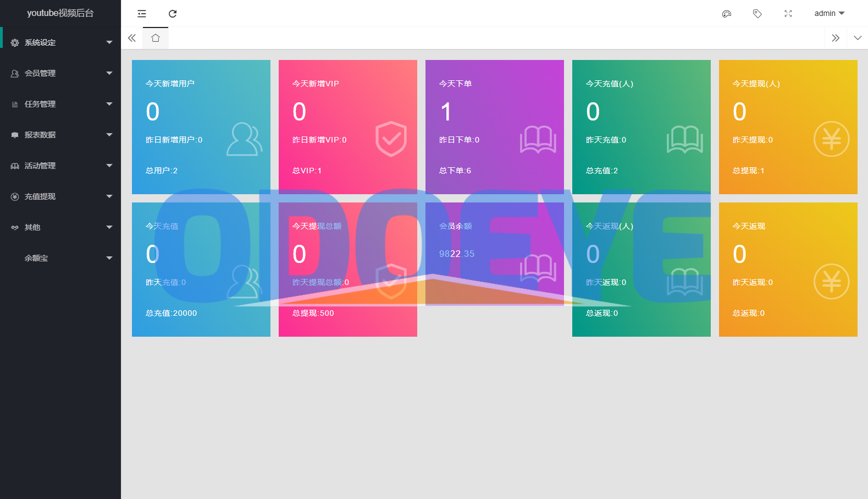868x499 pixels.
Task: Click the 今天新增用户 statistics card
Action: (201, 127)
